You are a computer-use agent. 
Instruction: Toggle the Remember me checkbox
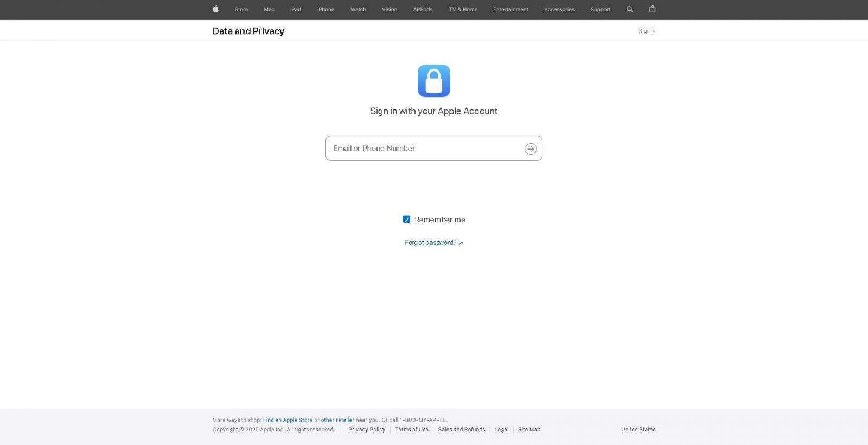[x=406, y=220]
